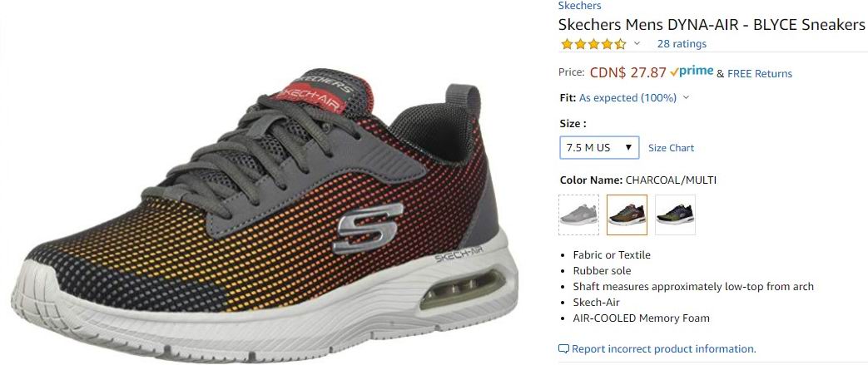Screen dimensions: 868x365
Task: Click the CDN$ 27.87 price
Action: 628,72
